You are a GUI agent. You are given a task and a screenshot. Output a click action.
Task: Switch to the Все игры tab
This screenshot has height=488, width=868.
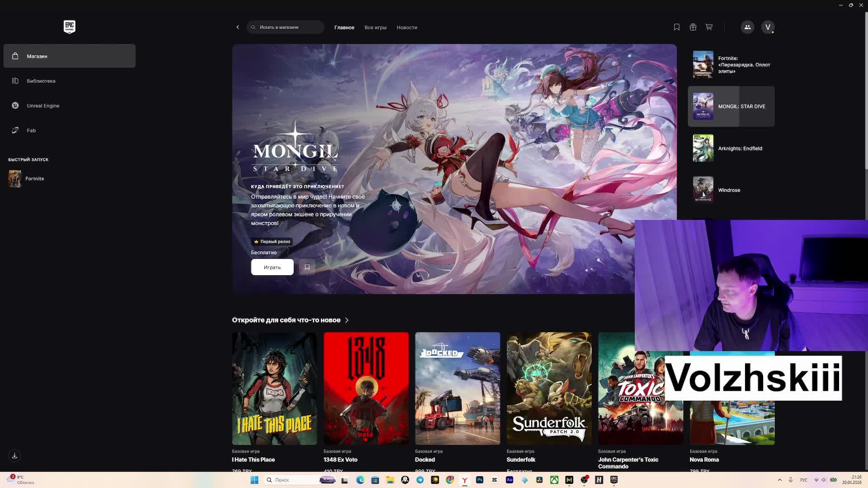point(375,28)
